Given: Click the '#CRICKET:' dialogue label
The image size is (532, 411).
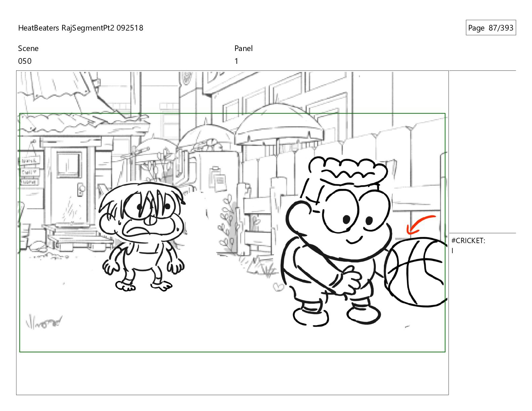Looking at the screenshot, I should pyautogui.click(x=468, y=241).
